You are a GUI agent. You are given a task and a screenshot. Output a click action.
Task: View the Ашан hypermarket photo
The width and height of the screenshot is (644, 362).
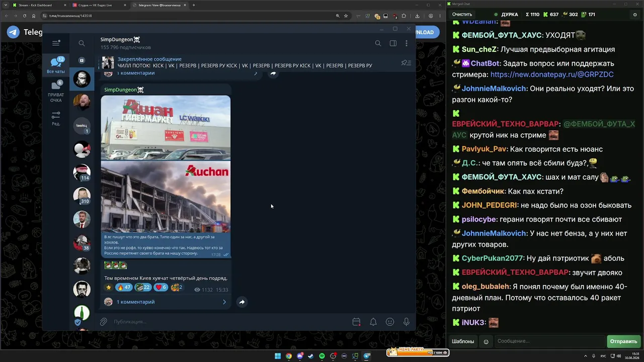(x=166, y=128)
